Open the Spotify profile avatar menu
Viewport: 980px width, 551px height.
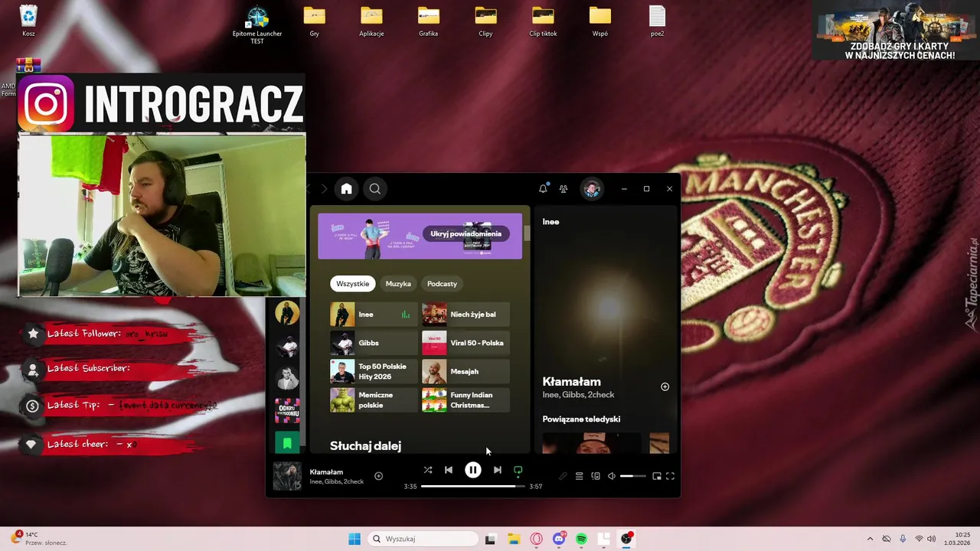[x=591, y=189]
